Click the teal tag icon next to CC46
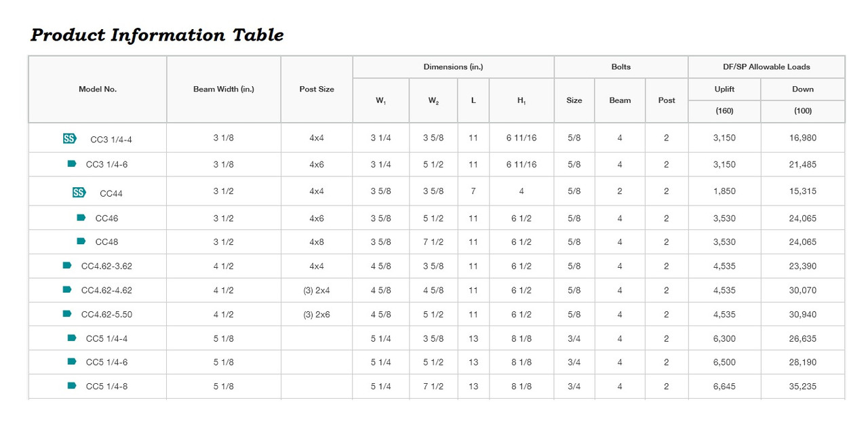 81,218
